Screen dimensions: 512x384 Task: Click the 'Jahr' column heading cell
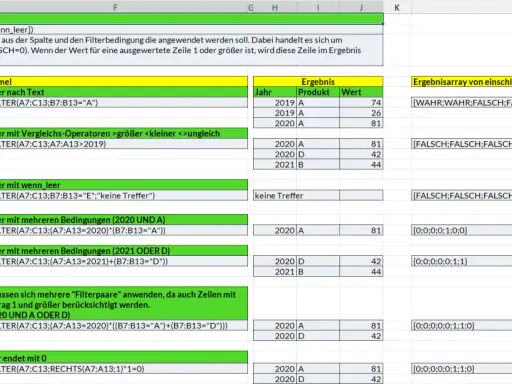coord(275,92)
